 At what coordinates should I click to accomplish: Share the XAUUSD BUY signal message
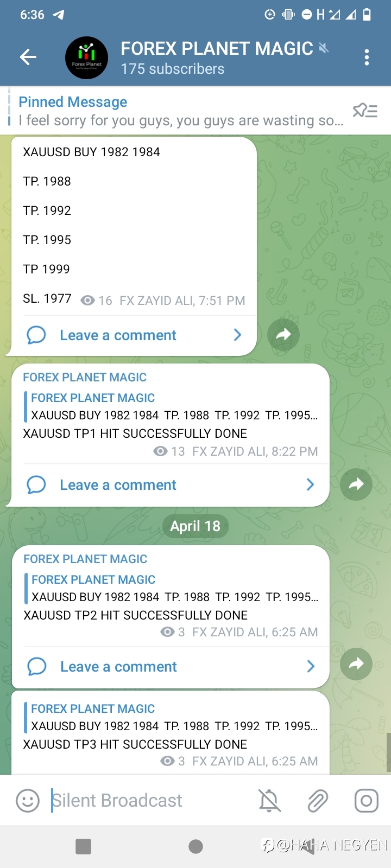click(283, 335)
